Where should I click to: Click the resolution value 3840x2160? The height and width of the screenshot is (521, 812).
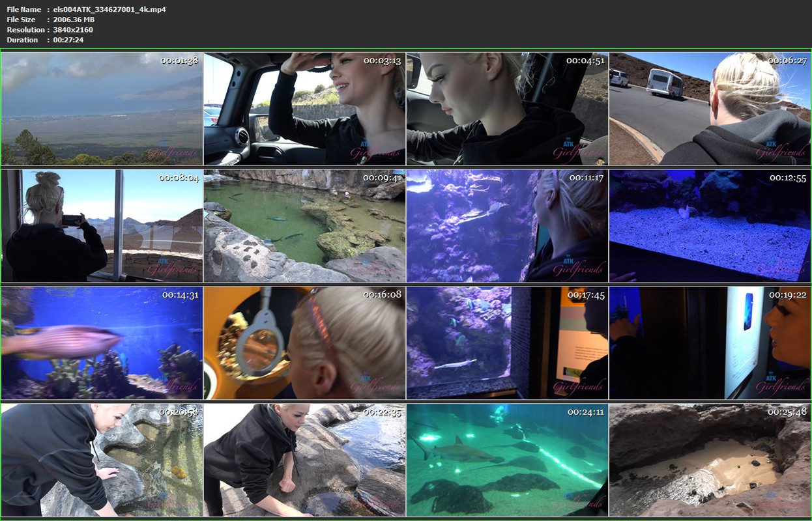73,30
